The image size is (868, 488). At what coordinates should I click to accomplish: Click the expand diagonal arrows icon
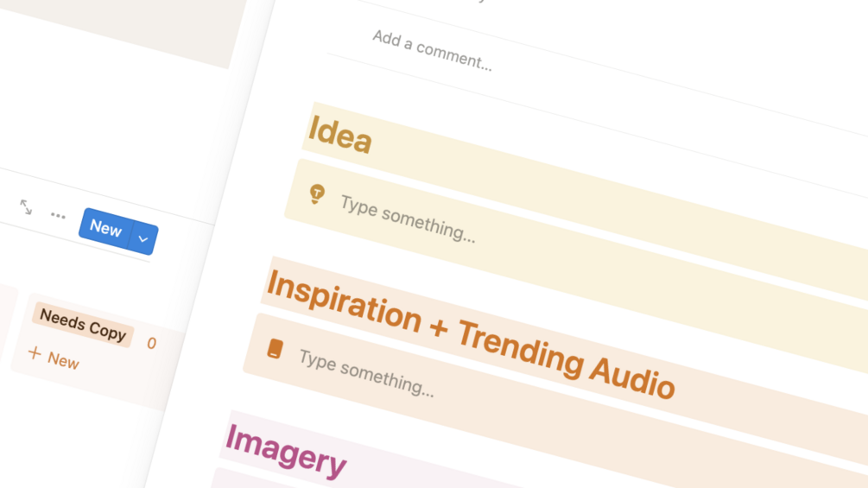click(26, 207)
